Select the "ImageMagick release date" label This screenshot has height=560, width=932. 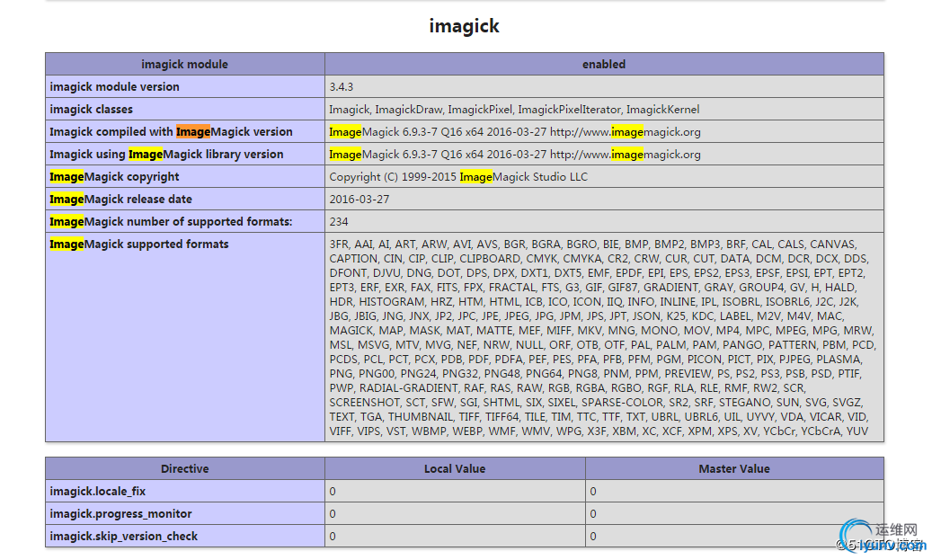(120, 200)
